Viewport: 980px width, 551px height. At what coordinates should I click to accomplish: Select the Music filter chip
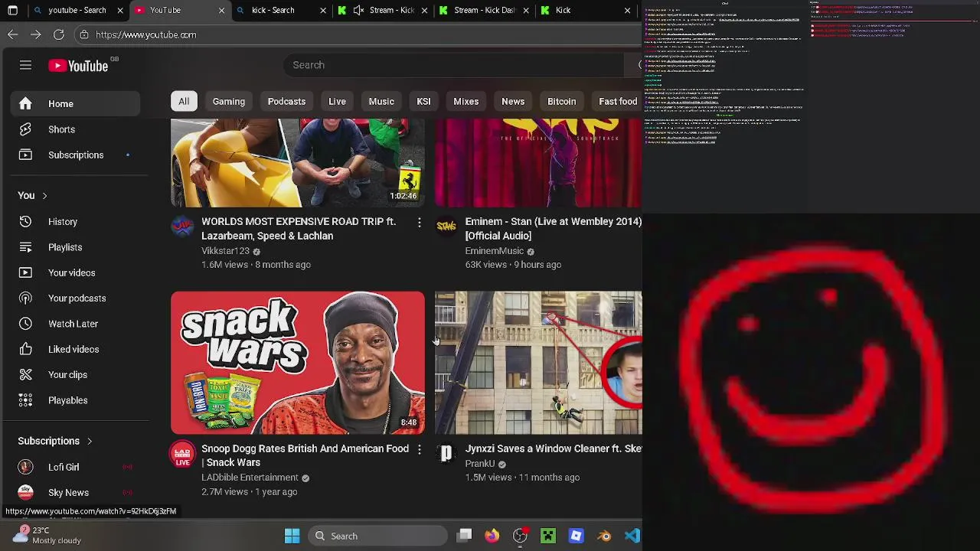click(x=381, y=101)
